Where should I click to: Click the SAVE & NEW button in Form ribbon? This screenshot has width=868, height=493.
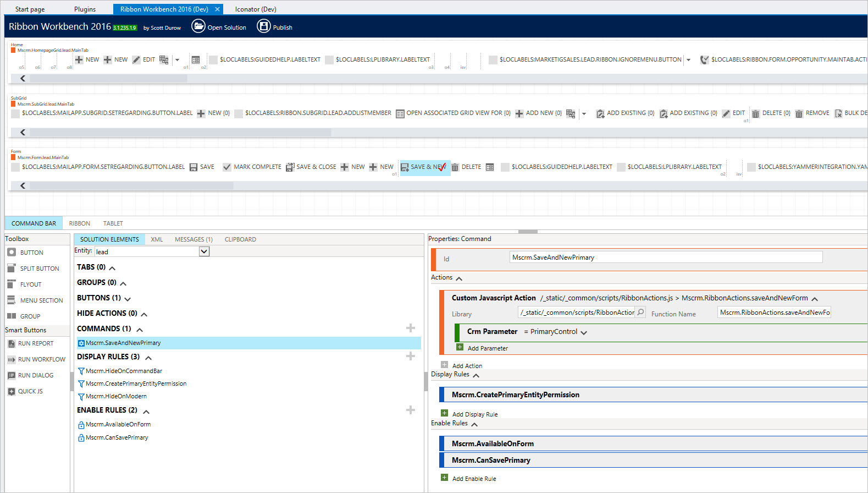[424, 167]
